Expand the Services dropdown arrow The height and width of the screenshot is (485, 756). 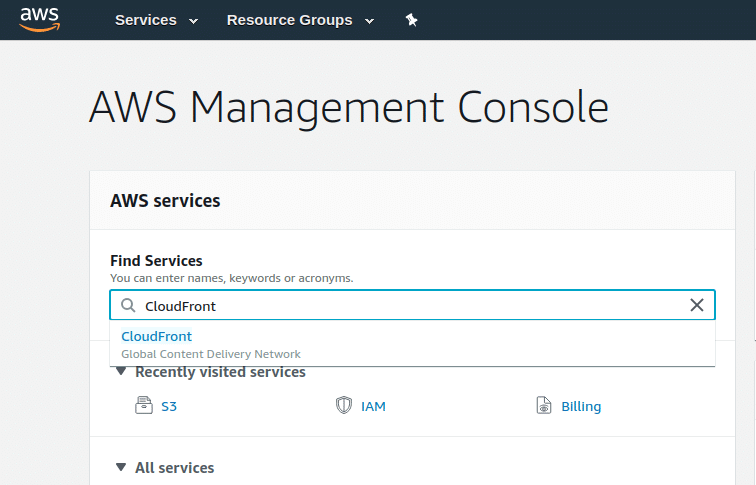coord(193,21)
